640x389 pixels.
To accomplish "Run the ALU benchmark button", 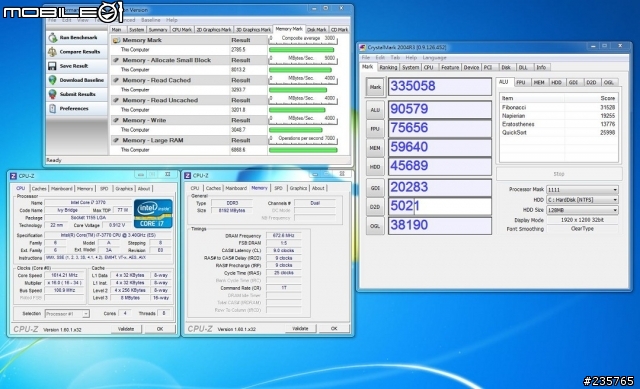I will [x=375, y=110].
